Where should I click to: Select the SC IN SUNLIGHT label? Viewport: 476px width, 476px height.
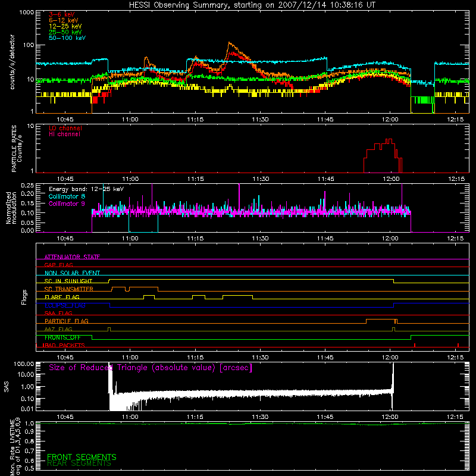[x=68, y=281]
